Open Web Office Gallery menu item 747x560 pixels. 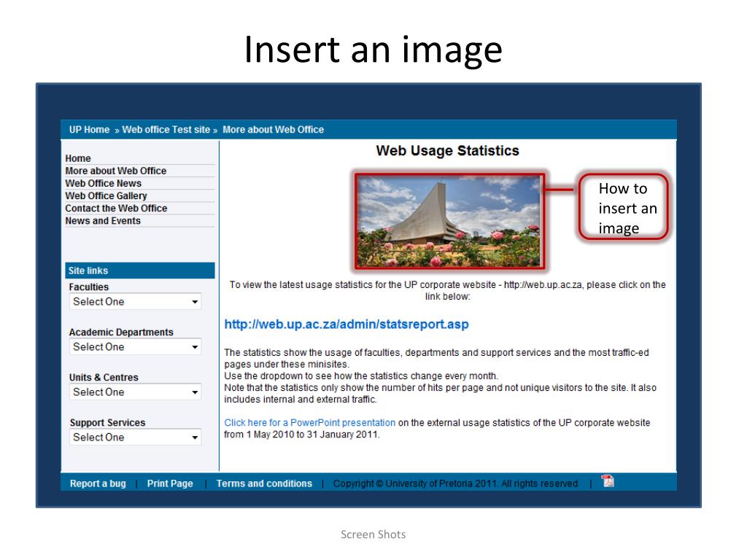[x=106, y=195]
